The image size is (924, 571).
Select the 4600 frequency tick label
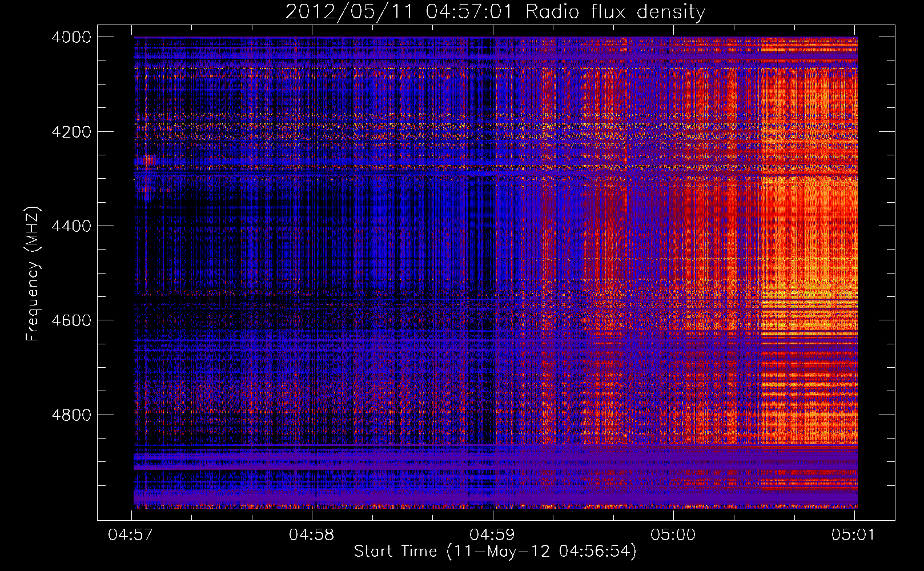71,320
